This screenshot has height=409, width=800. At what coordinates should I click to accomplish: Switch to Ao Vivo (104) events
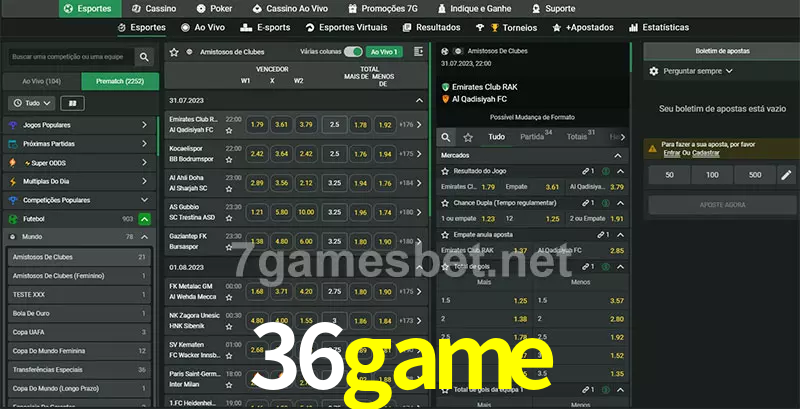[41, 80]
